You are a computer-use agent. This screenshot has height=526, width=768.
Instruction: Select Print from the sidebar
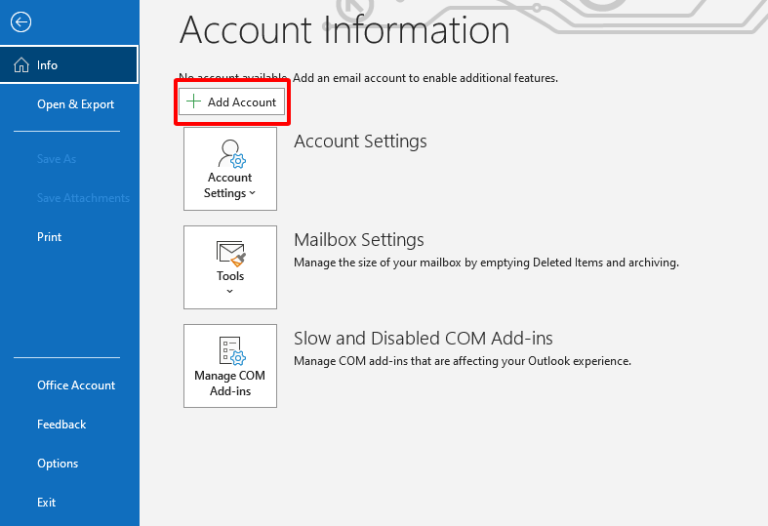coord(49,237)
